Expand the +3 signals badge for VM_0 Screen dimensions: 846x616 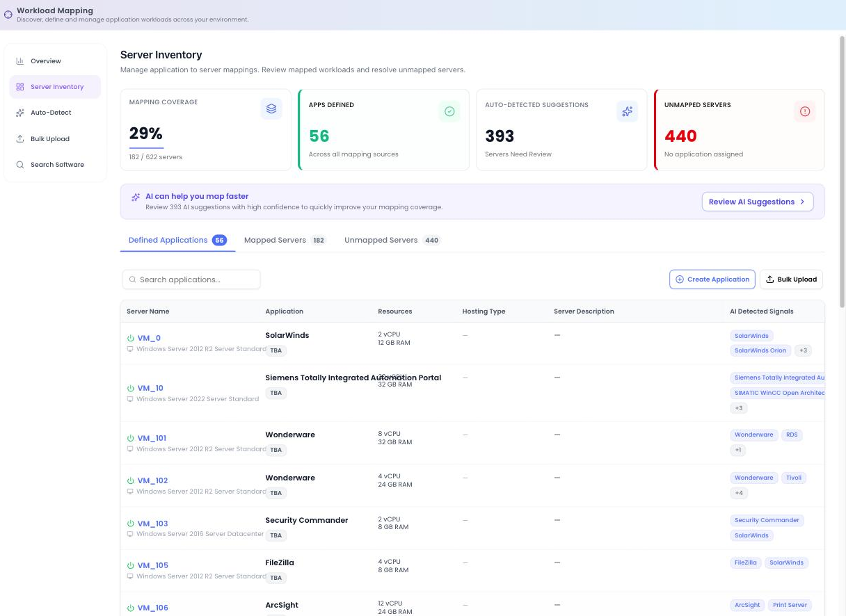[x=803, y=350]
